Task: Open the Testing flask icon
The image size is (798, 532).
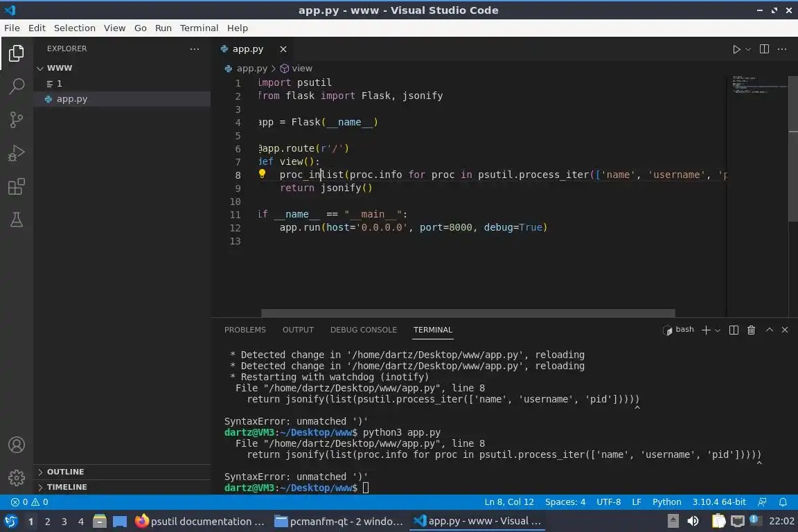Action: pyautogui.click(x=17, y=220)
